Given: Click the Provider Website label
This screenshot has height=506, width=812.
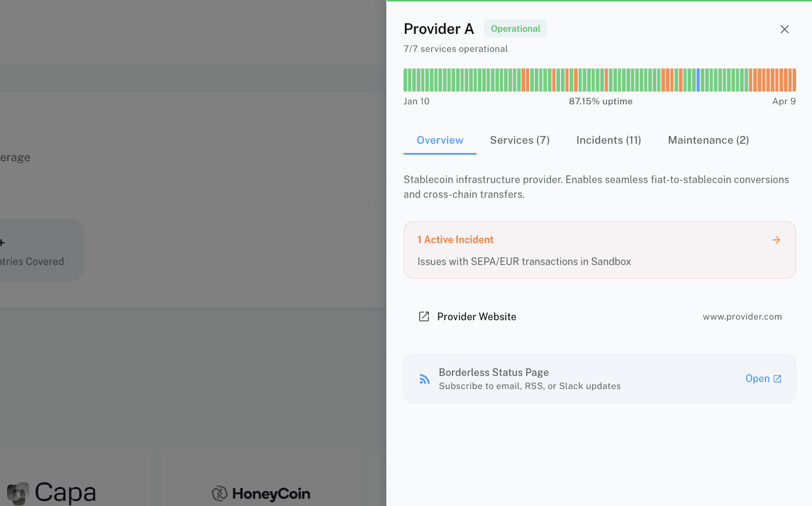Looking at the screenshot, I should point(476,317).
